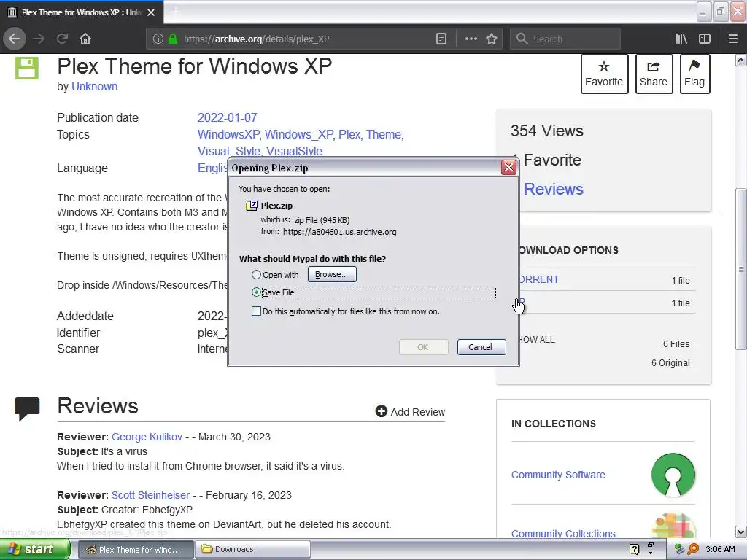This screenshot has height=560, width=747.
Task: Click the browser Search input field
Action: tap(565, 39)
